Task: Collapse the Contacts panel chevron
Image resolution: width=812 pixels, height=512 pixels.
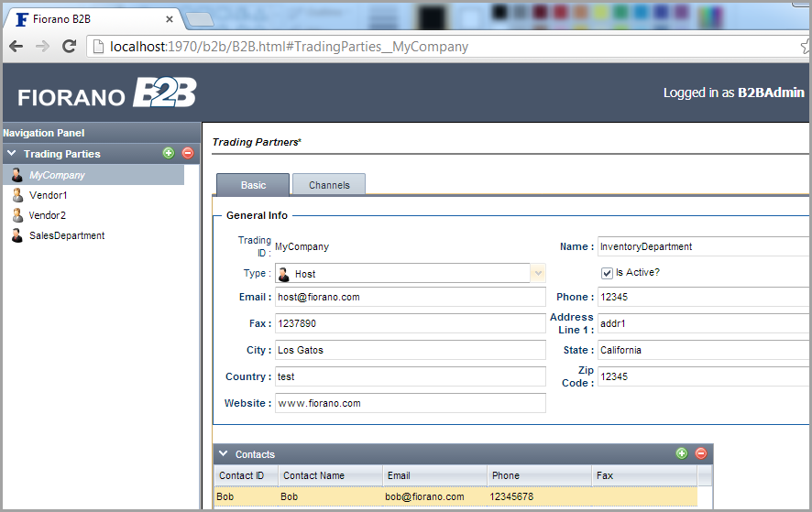Action: (224, 453)
